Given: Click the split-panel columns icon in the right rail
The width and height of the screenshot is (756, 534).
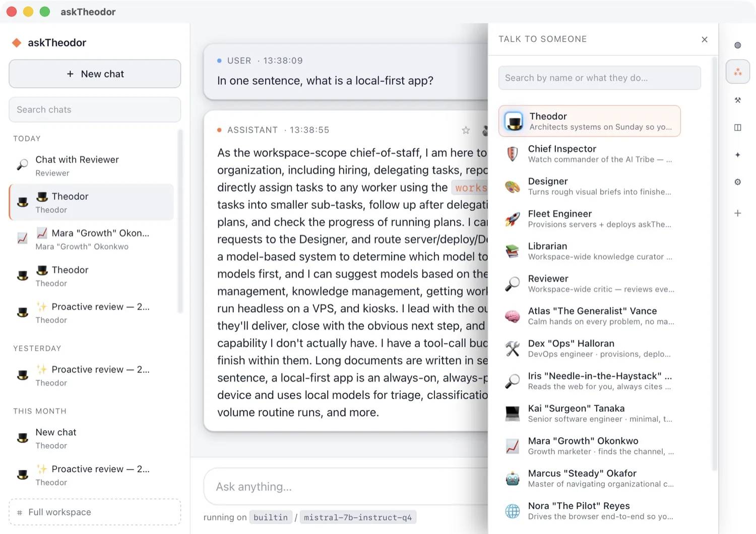Looking at the screenshot, I should point(737,128).
